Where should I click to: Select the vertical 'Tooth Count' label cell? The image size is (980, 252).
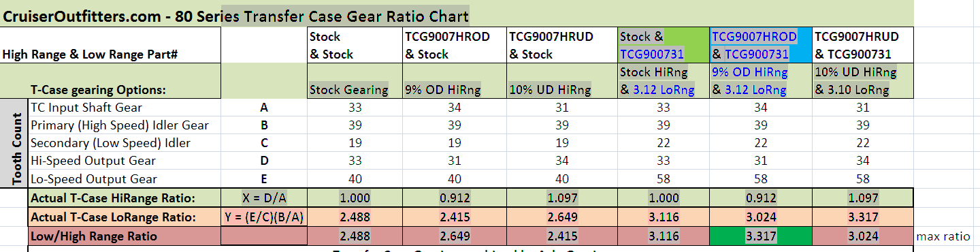click(14, 143)
